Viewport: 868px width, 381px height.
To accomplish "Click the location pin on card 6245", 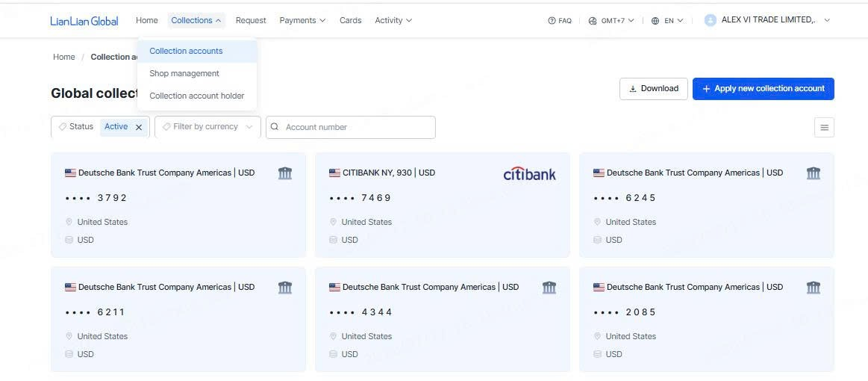I will (x=597, y=222).
